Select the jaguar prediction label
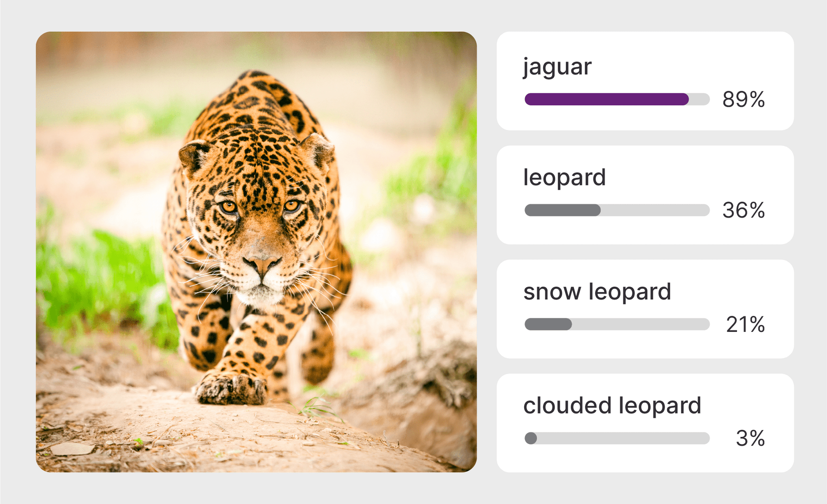The image size is (827, 504). click(x=557, y=67)
